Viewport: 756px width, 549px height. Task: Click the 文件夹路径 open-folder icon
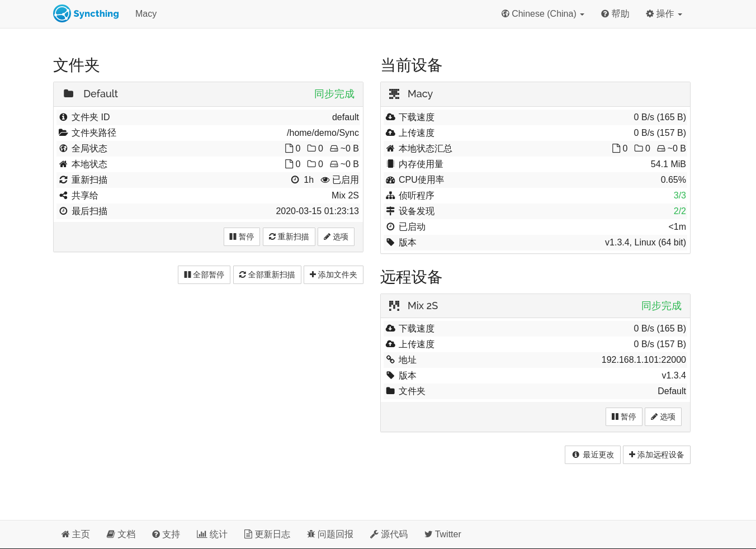point(63,132)
